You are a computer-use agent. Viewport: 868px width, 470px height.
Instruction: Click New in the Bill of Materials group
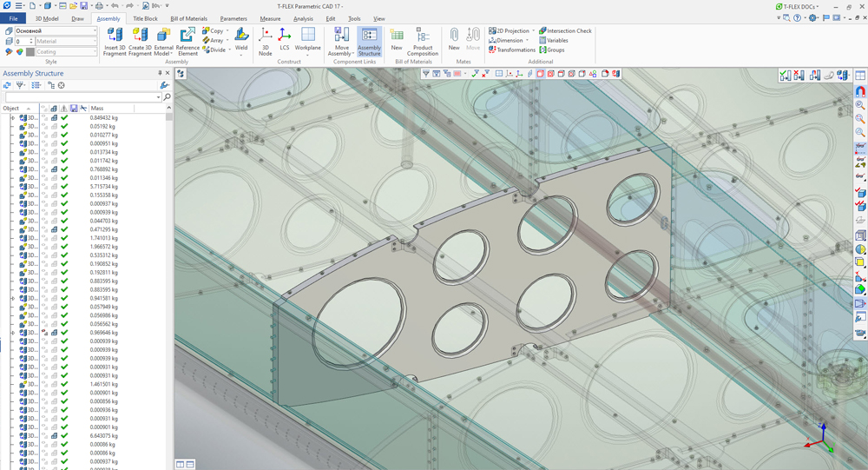click(x=397, y=39)
